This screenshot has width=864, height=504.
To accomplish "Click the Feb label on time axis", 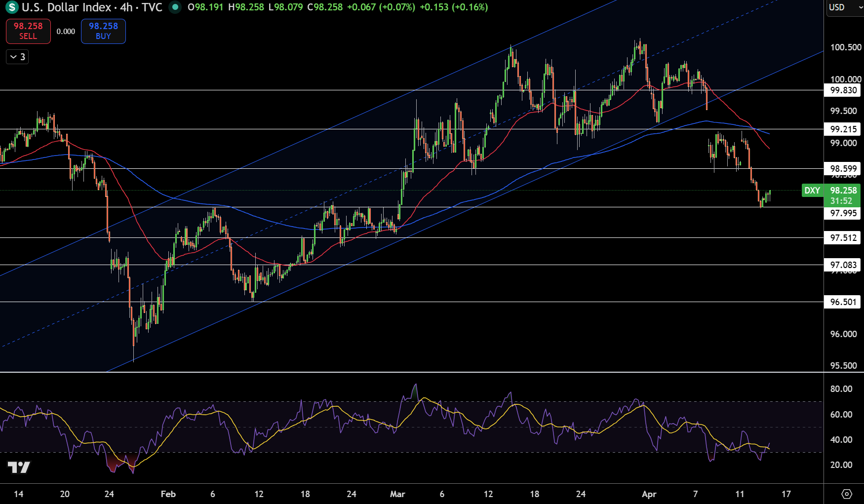I will 168,494.
